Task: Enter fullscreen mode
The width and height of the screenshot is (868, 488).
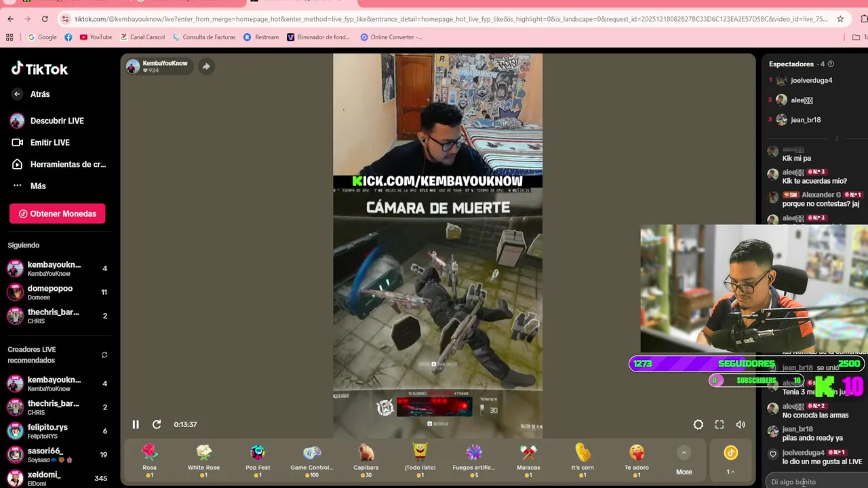Action: (719, 424)
